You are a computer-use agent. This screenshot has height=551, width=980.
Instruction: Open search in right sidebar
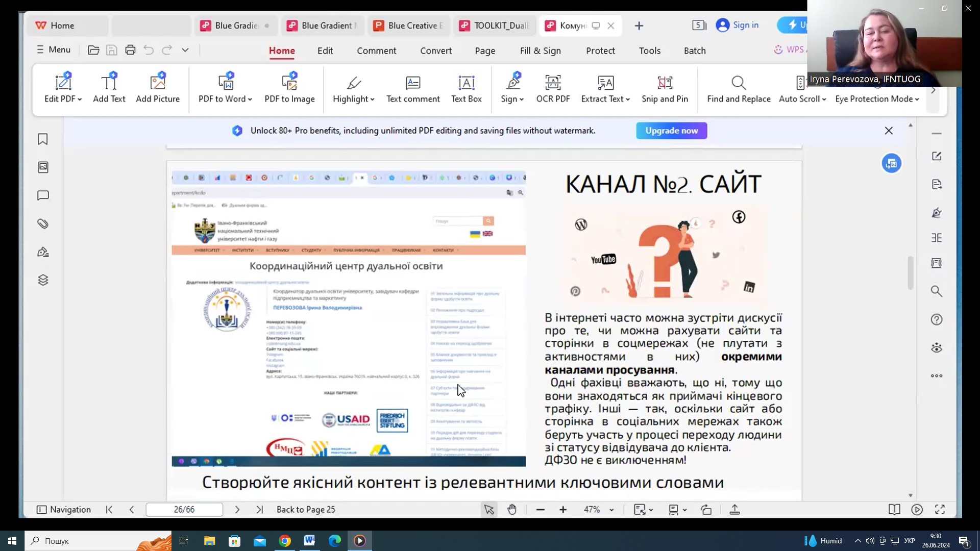936,291
